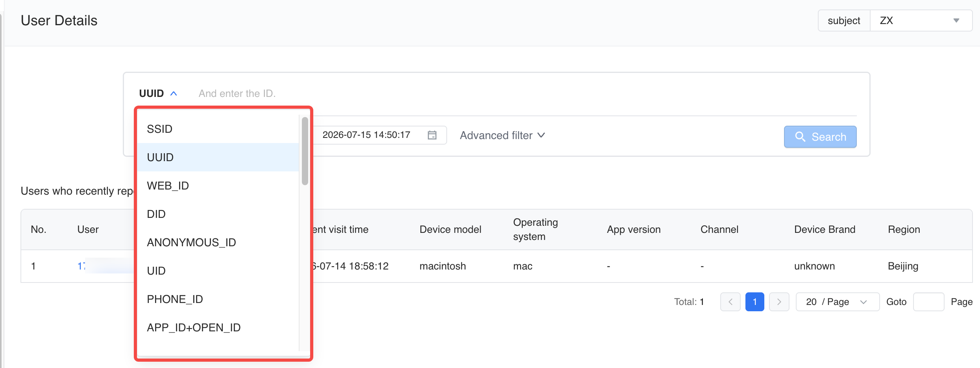Click the dropdown list scrollbar thumb
This screenshot has width=980, height=368.
click(305, 151)
